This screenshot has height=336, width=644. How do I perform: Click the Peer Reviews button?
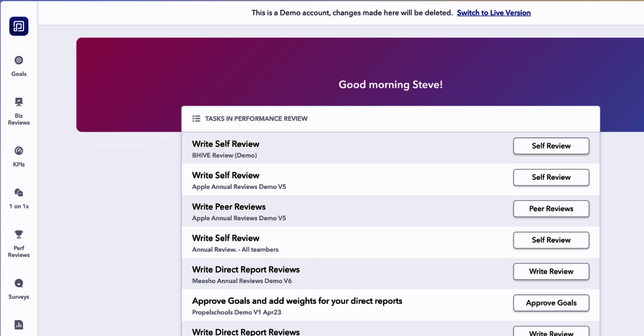(551, 208)
